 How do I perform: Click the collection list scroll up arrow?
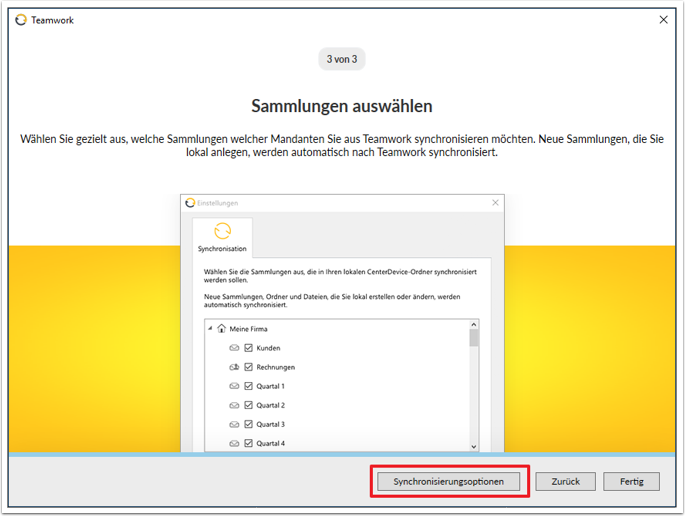click(474, 325)
